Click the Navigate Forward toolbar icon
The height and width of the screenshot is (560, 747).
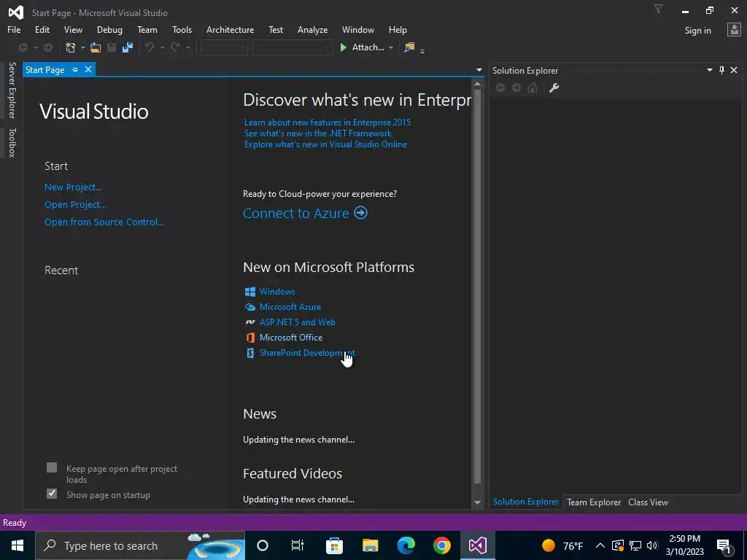pyautogui.click(x=48, y=47)
